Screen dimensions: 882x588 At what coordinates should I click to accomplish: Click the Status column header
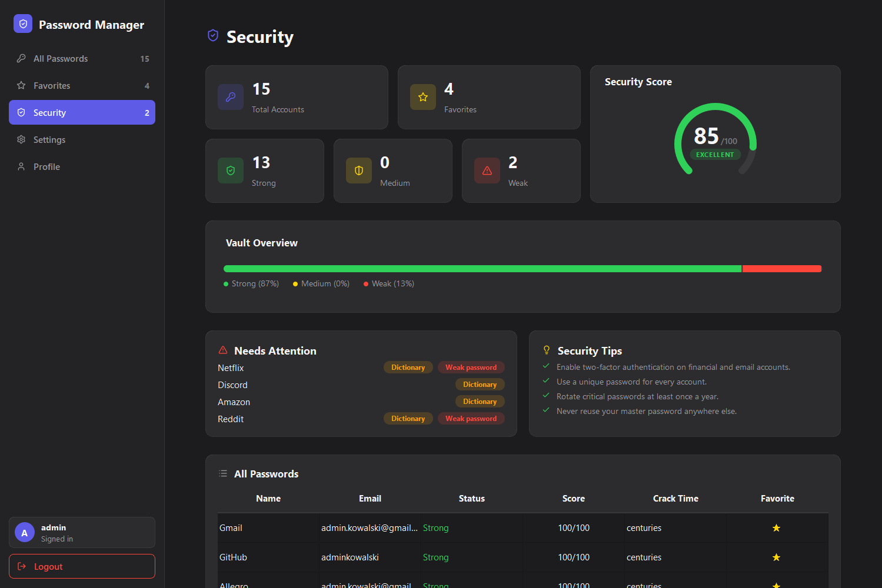[x=472, y=499]
